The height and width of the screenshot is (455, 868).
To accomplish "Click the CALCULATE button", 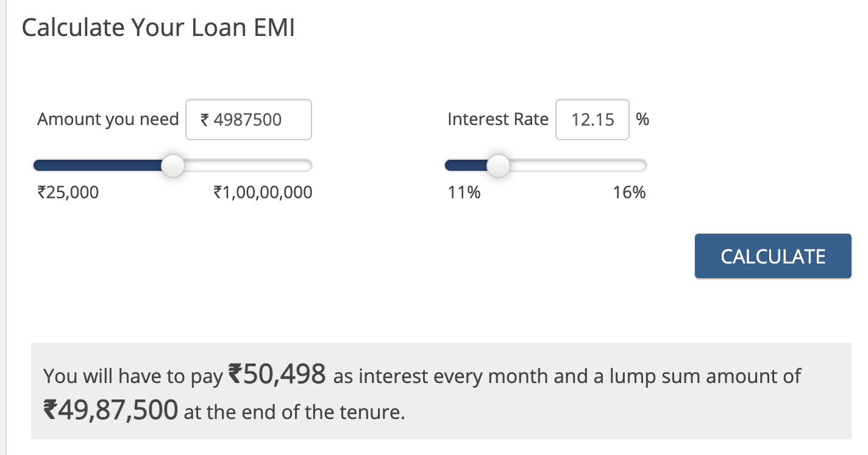I will point(773,256).
